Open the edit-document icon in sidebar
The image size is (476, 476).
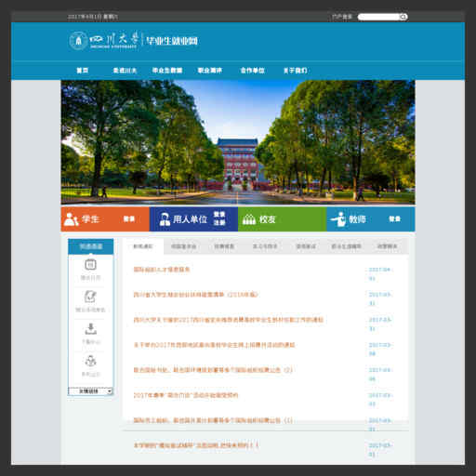point(90,297)
